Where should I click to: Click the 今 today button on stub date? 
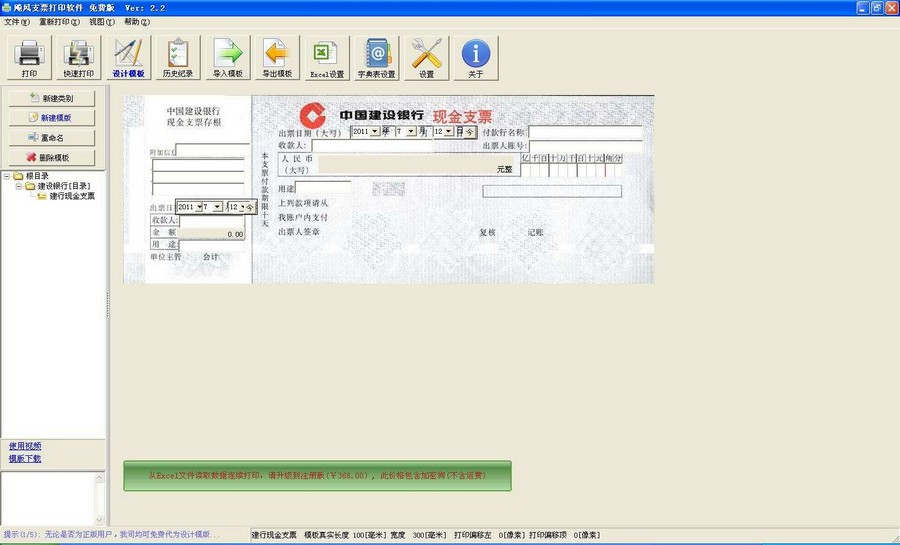pyautogui.click(x=250, y=207)
